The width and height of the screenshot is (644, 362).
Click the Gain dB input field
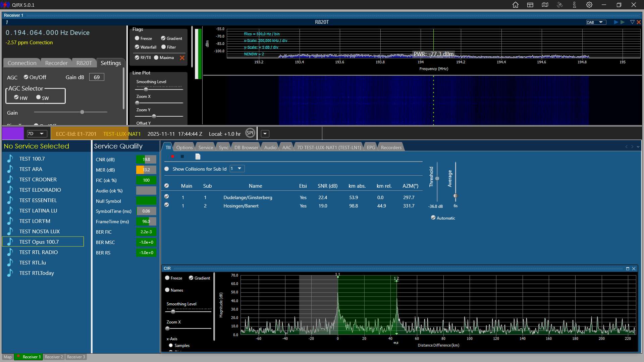click(97, 77)
